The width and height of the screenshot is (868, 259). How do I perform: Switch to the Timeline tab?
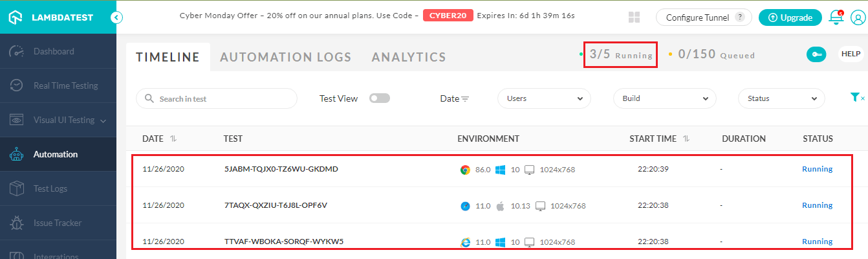tap(168, 57)
